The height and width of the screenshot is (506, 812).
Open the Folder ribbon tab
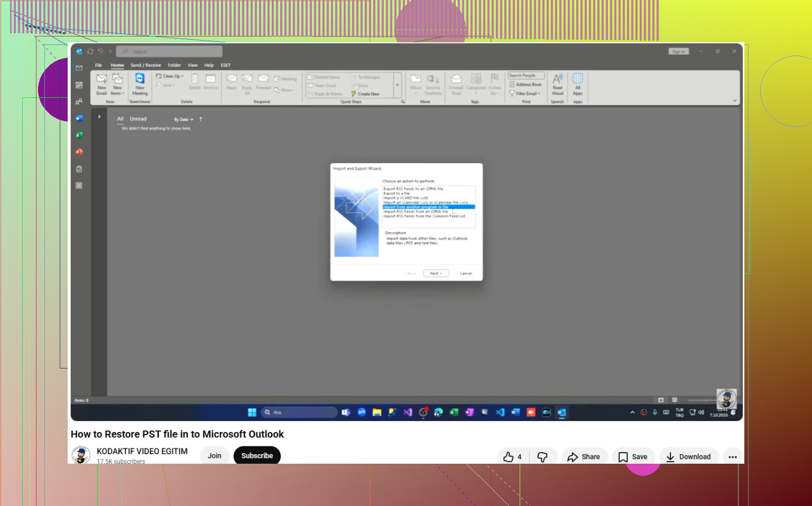tap(174, 65)
